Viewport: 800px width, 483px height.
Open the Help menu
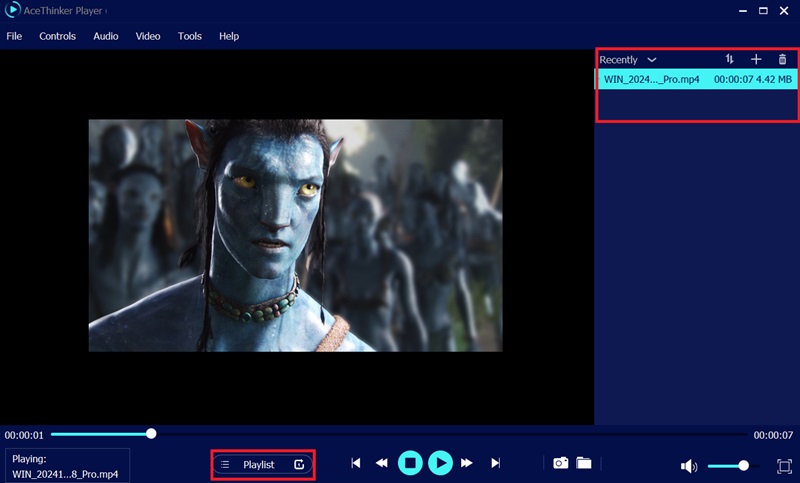pos(229,36)
